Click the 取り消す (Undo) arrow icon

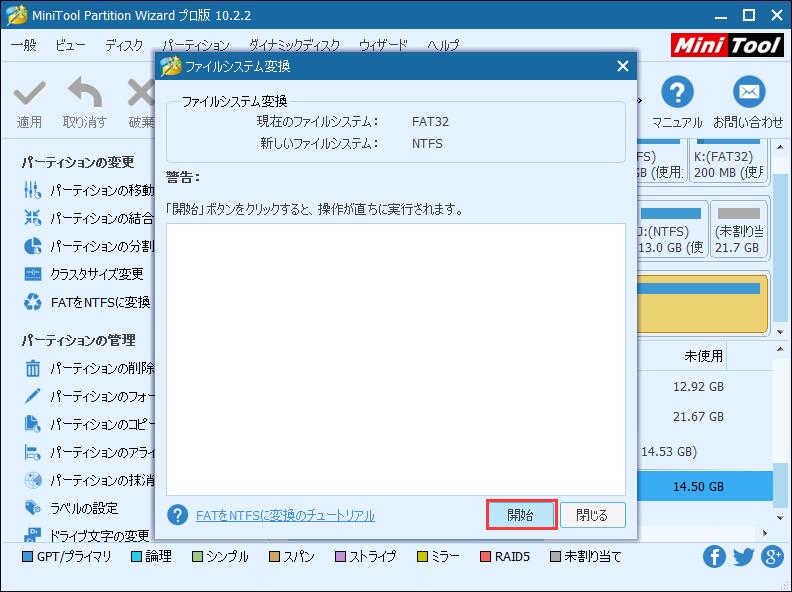coord(84,96)
